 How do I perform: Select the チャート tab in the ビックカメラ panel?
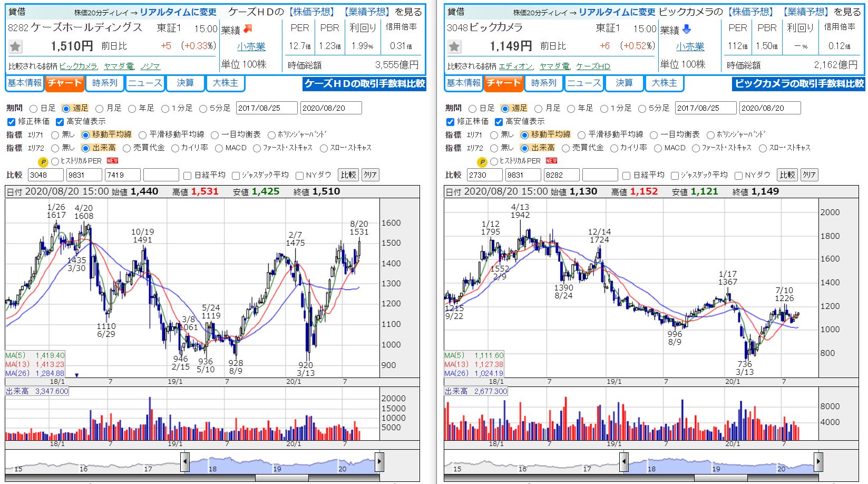503,83
